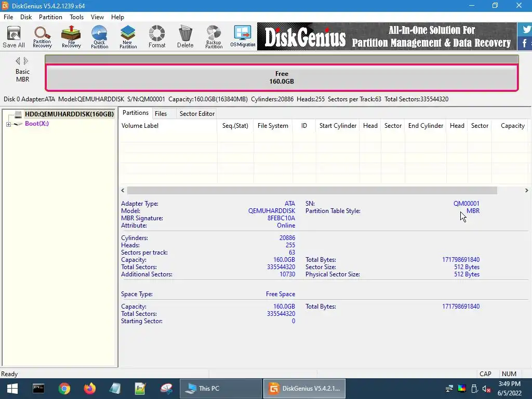The height and width of the screenshot is (399, 532).
Task: Click the network tray icon
Action: 449,389
